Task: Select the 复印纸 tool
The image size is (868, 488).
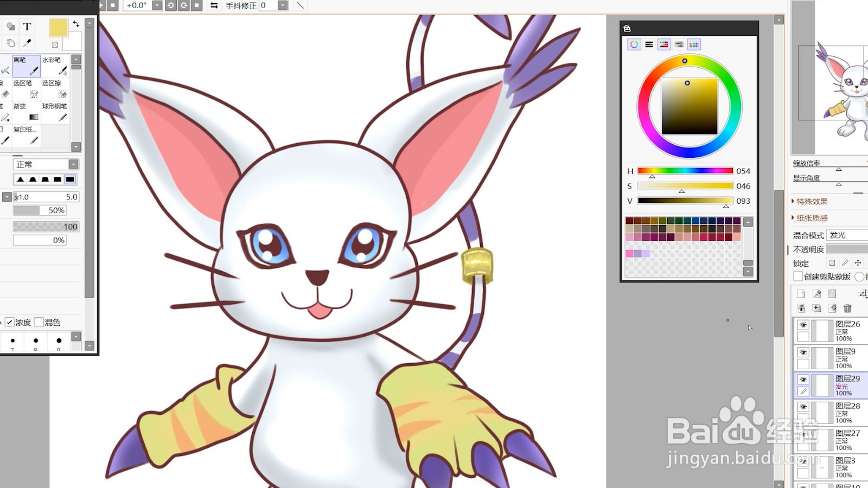Action: click(x=27, y=136)
